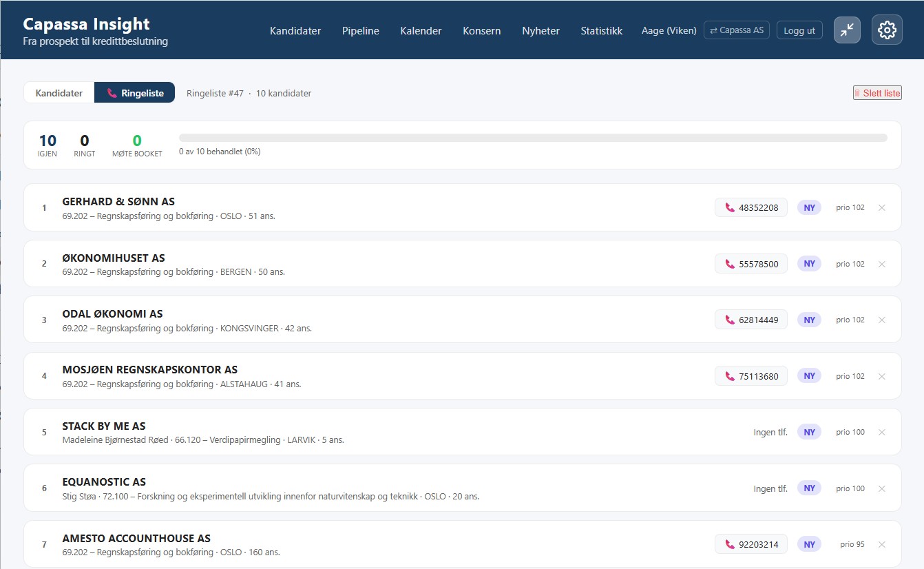Image resolution: width=924 pixels, height=569 pixels.
Task: Click '0 av 10 behandlet (0%)' text
Action: 220,152
